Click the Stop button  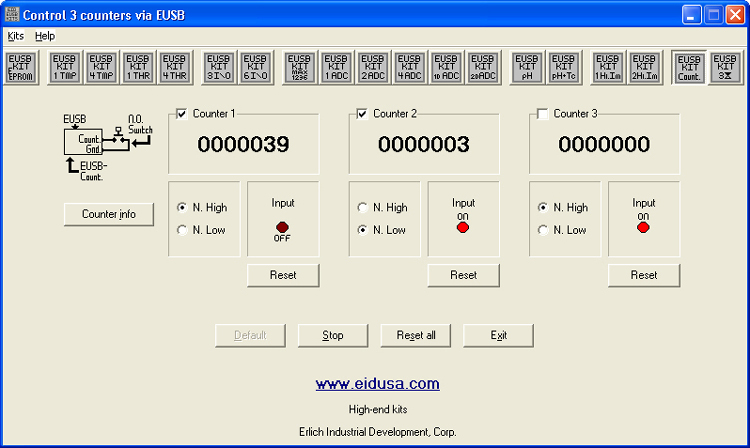tap(333, 336)
